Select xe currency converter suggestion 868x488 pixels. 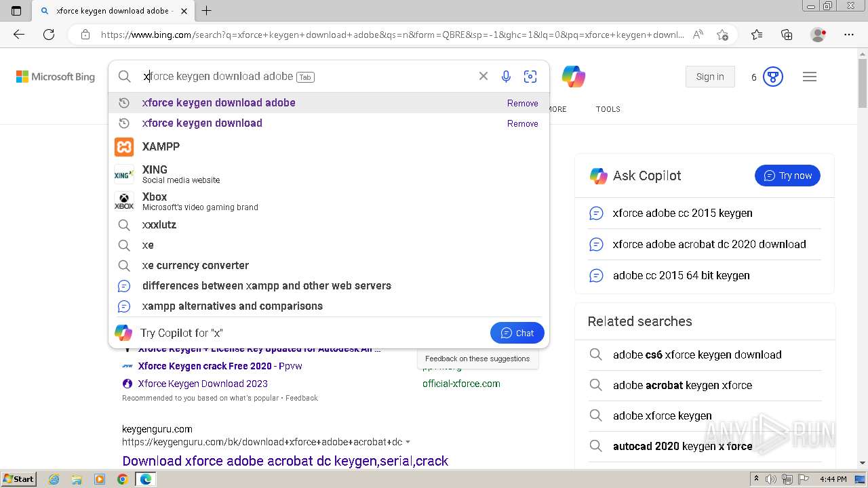pos(329,266)
